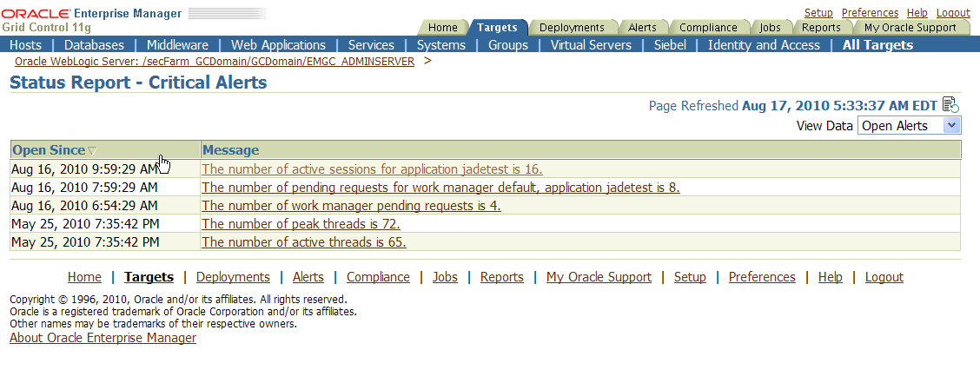Click Alerts in the footer
Viewport: 980px width, 370px height.
pos(308,277)
